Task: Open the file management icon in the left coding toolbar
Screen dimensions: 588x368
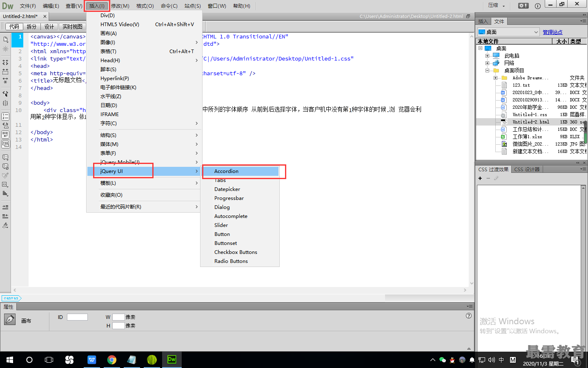Action: pyautogui.click(x=5, y=40)
